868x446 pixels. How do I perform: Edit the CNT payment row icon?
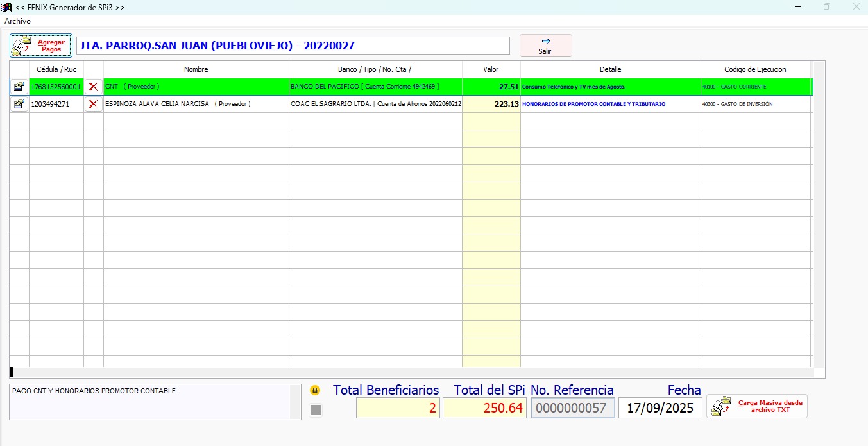(19, 87)
